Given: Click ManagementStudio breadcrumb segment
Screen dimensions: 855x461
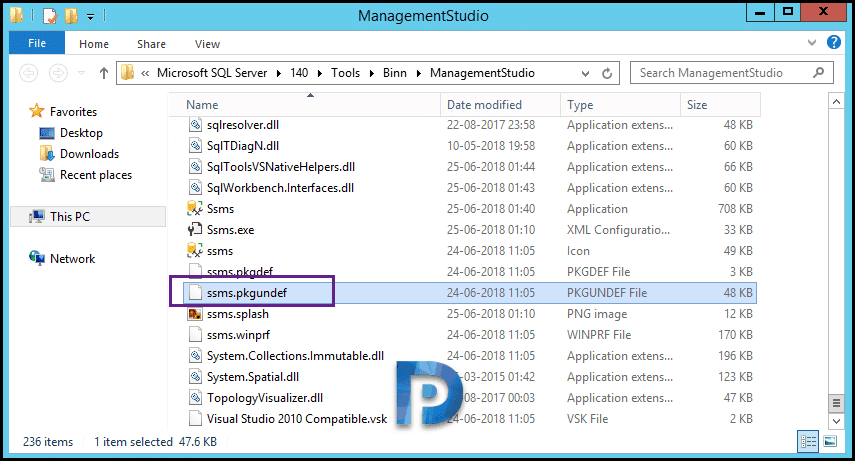Looking at the screenshot, I should click(x=482, y=73).
